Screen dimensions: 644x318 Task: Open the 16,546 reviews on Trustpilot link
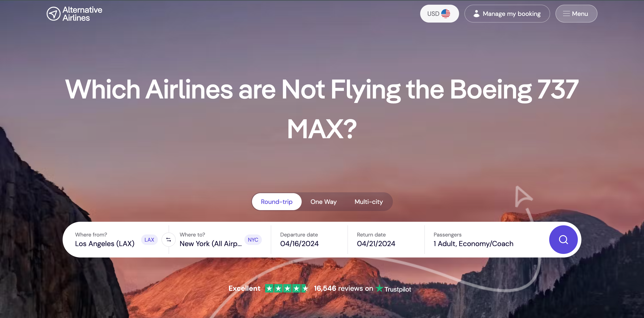click(x=362, y=289)
